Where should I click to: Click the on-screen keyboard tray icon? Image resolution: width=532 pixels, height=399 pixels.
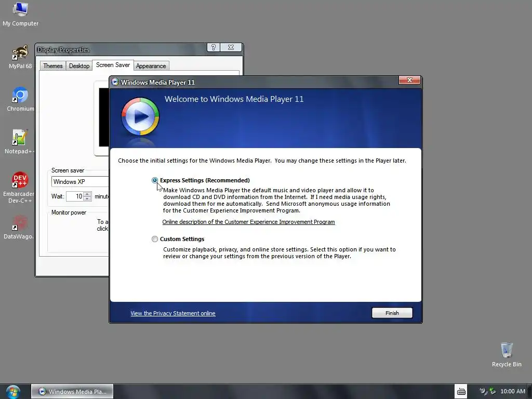coord(461,391)
